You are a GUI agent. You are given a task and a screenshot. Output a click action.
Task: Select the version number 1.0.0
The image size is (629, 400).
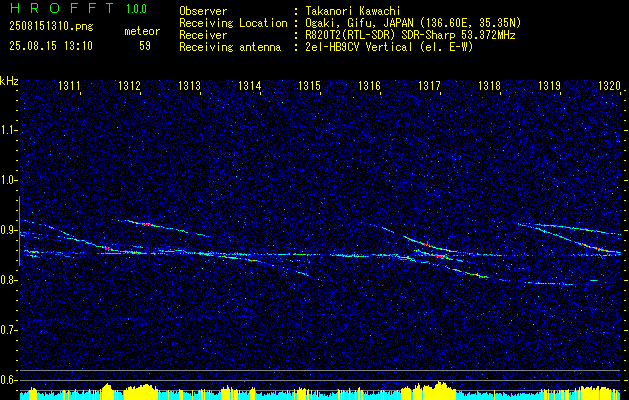pyautogui.click(x=136, y=9)
